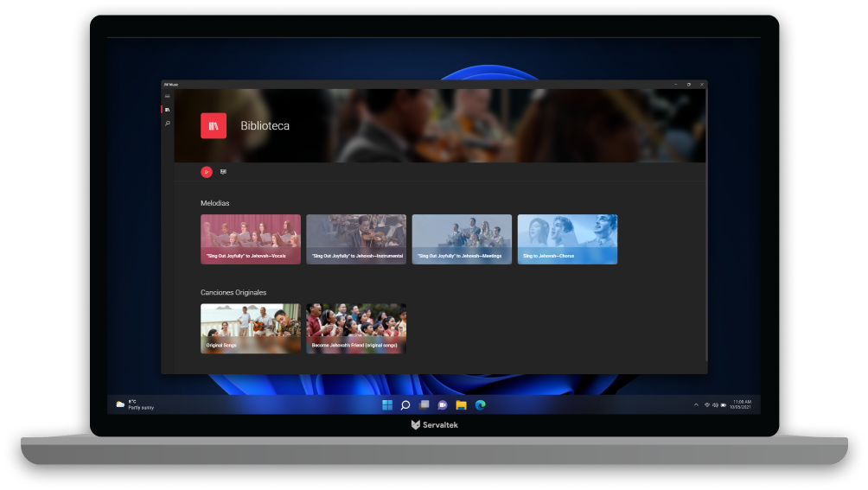Close the JW Music window
Viewport: 868px width, 490px height.
702,85
